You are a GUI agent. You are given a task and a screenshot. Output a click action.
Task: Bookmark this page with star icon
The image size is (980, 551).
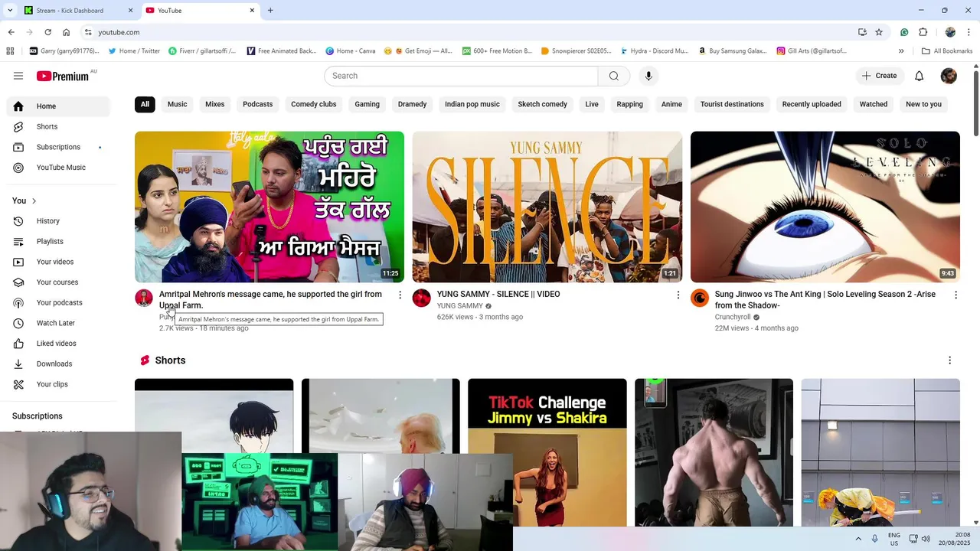click(x=879, y=32)
